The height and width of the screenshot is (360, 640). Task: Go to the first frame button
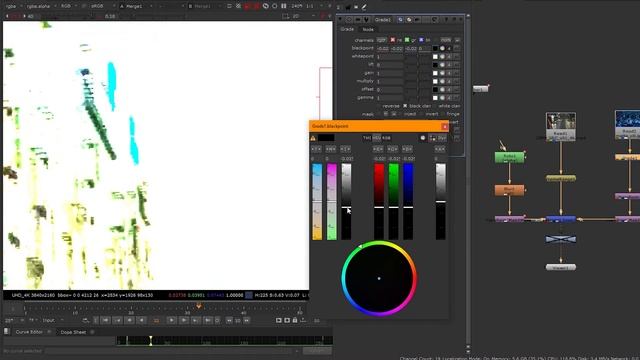105,320
